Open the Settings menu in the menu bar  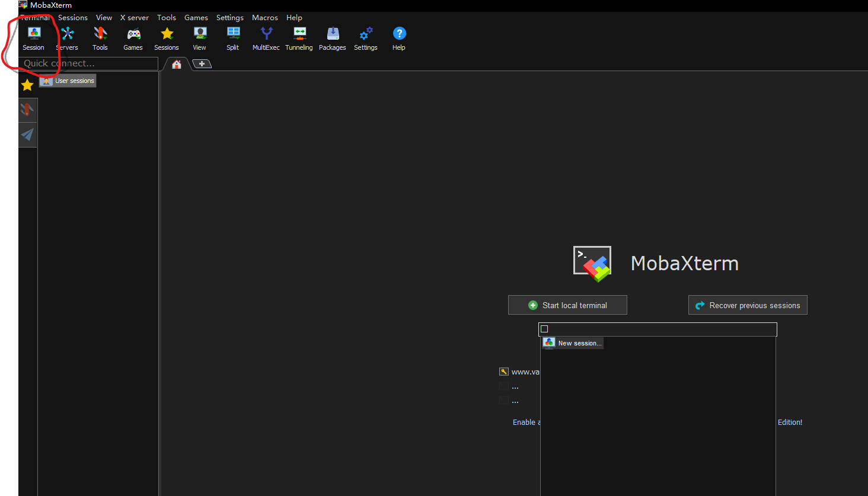click(230, 18)
